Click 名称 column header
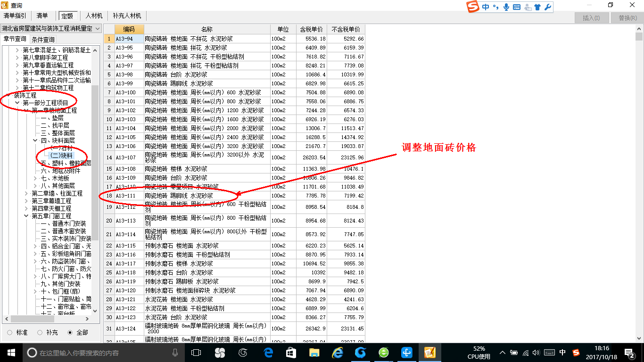The height and width of the screenshot is (362, 644). coord(207,29)
